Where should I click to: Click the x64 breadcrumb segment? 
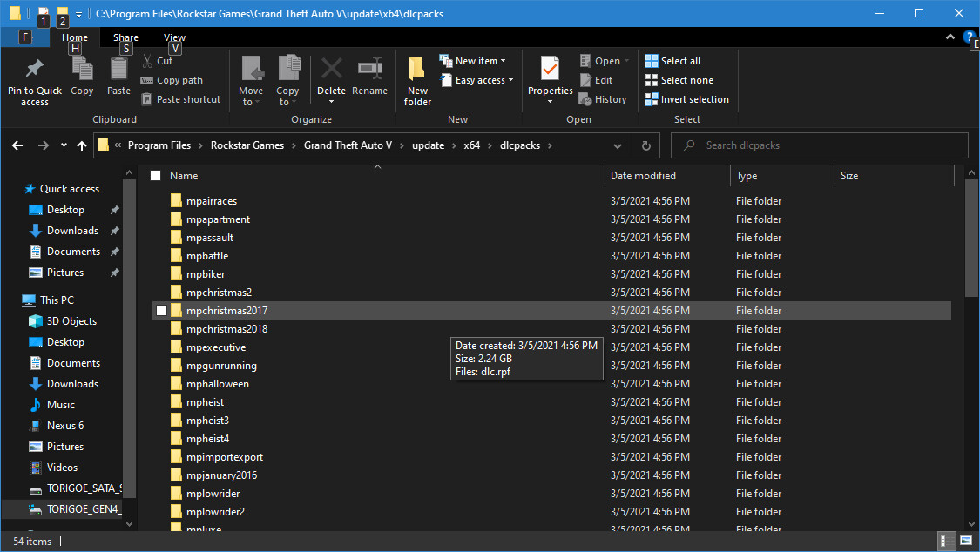click(x=472, y=145)
